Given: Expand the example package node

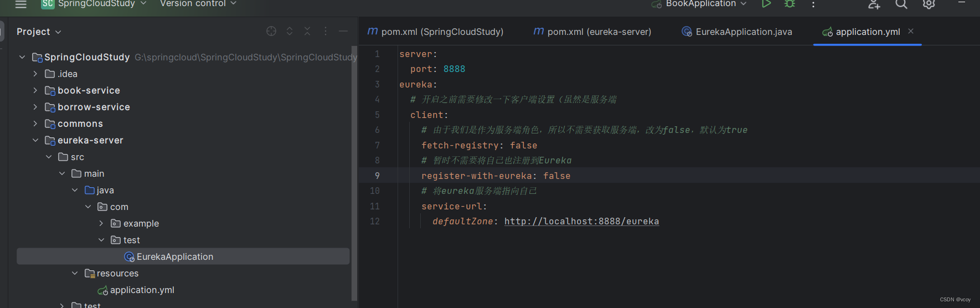Looking at the screenshot, I should 101,223.
